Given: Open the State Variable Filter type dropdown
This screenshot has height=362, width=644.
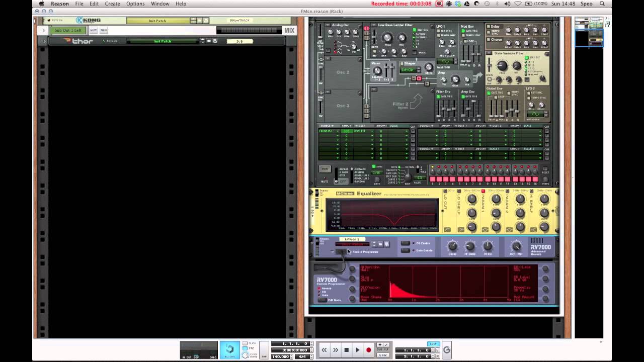Looking at the screenshot, I should point(489,53).
